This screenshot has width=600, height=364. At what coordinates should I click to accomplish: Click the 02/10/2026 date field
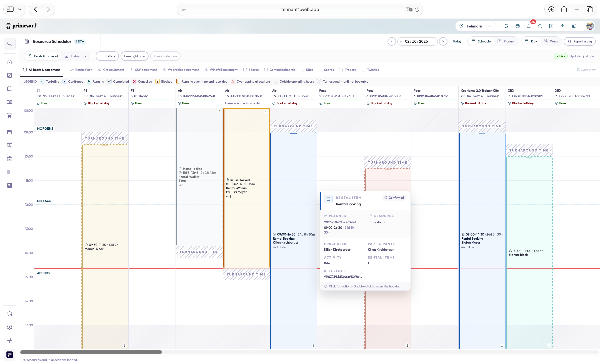[x=417, y=41]
